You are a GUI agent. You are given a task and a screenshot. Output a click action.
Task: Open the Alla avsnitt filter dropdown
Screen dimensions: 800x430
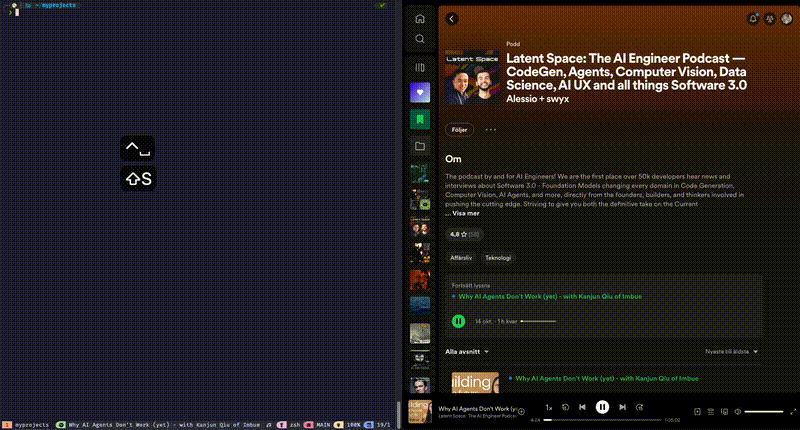467,351
